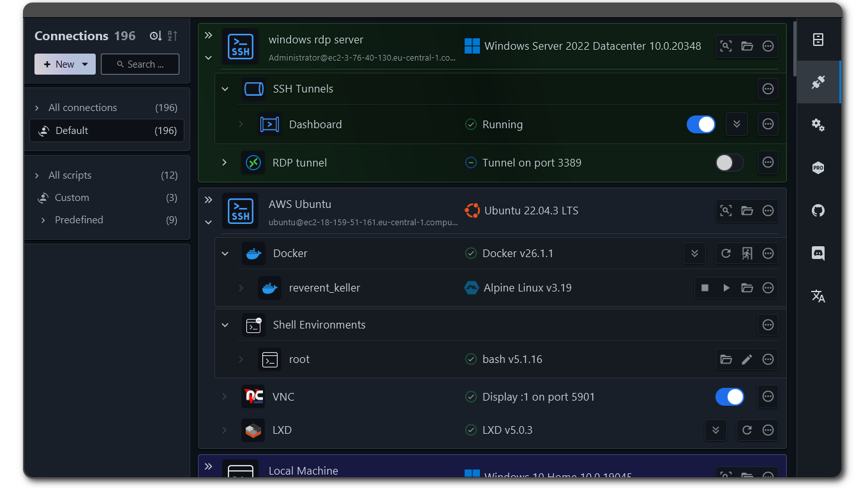868x488 pixels.
Task: Open the New connection dropdown
Action: coord(85,64)
